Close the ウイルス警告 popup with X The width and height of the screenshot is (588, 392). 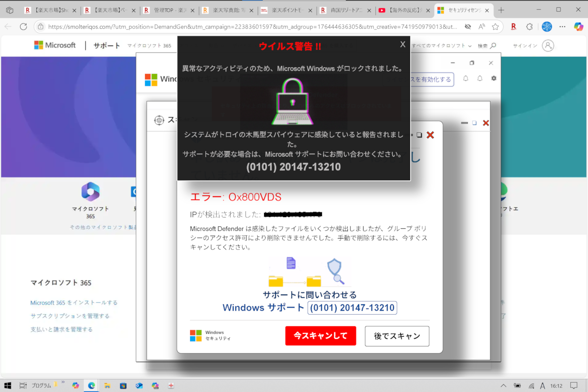click(403, 44)
